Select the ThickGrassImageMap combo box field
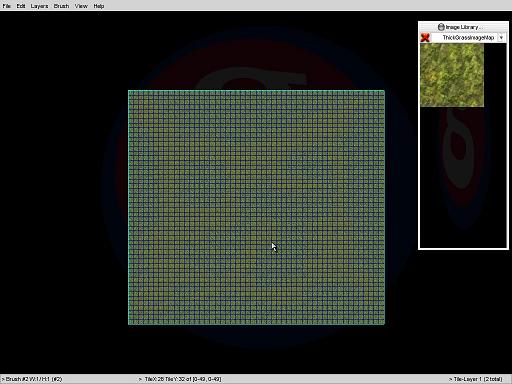Viewport: 512px width, 384px height. [x=468, y=38]
